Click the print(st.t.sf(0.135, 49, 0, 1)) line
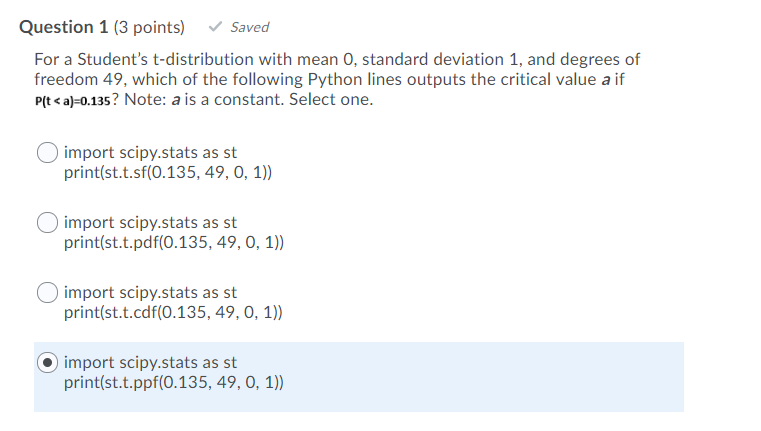This screenshot has height=431, width=761. click(167, 172)
